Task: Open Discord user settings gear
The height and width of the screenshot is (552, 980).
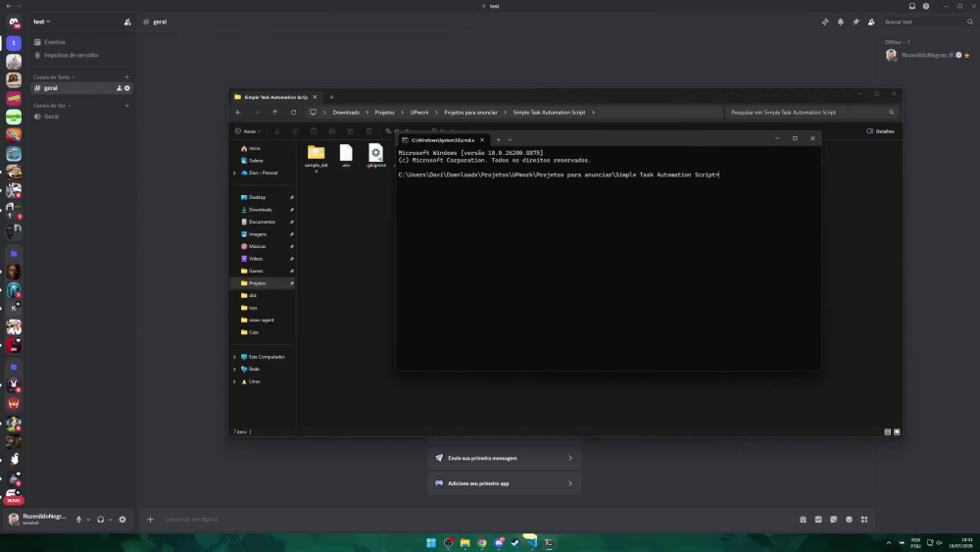Action: 122,520
